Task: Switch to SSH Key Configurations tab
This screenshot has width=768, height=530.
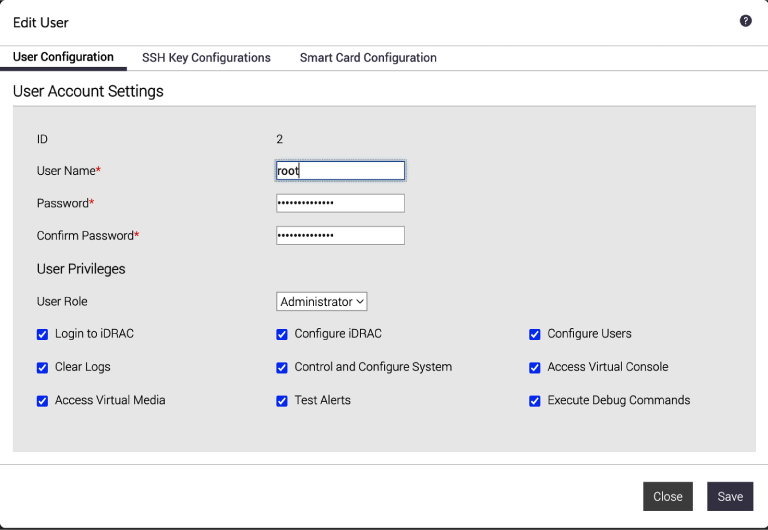Action: (x=206, y=58)
